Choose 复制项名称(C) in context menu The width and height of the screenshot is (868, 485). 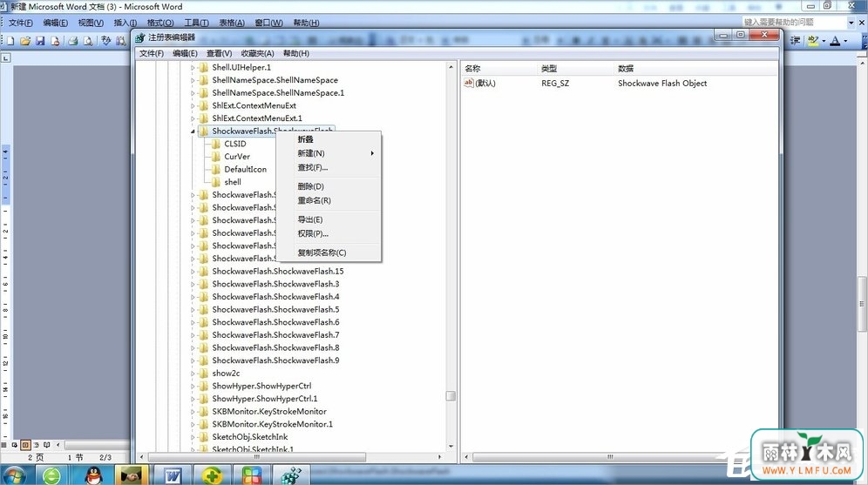(329, 253)
